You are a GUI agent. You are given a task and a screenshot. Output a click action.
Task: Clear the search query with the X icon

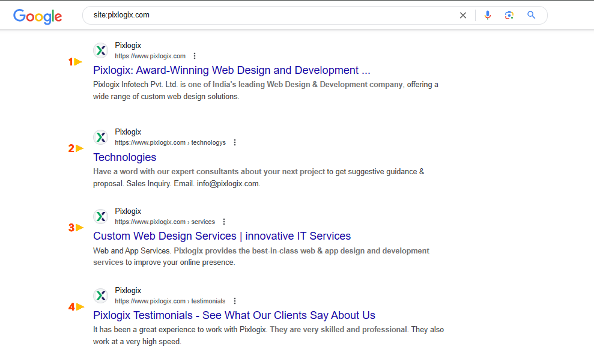(462, 15)
